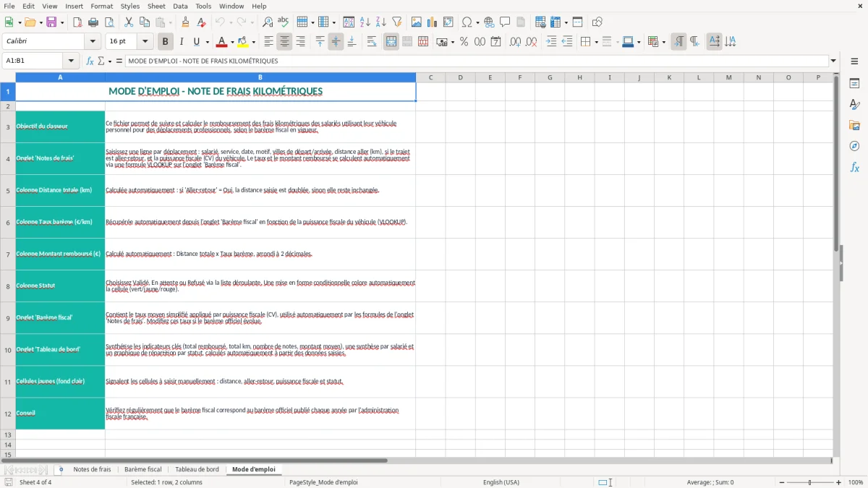Insert special character Omega icon
Viewport: 868px width, 488px height.
(x=467, y=22)
